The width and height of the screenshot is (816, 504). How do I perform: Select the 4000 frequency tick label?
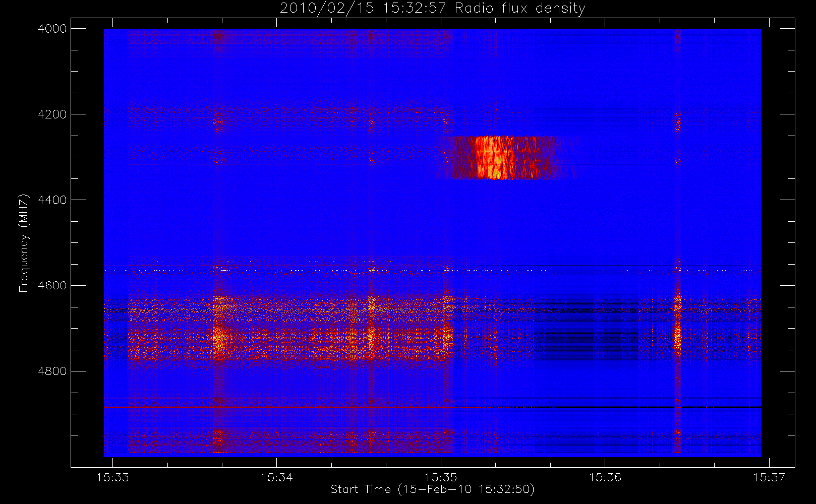click(x=52, y=29)
